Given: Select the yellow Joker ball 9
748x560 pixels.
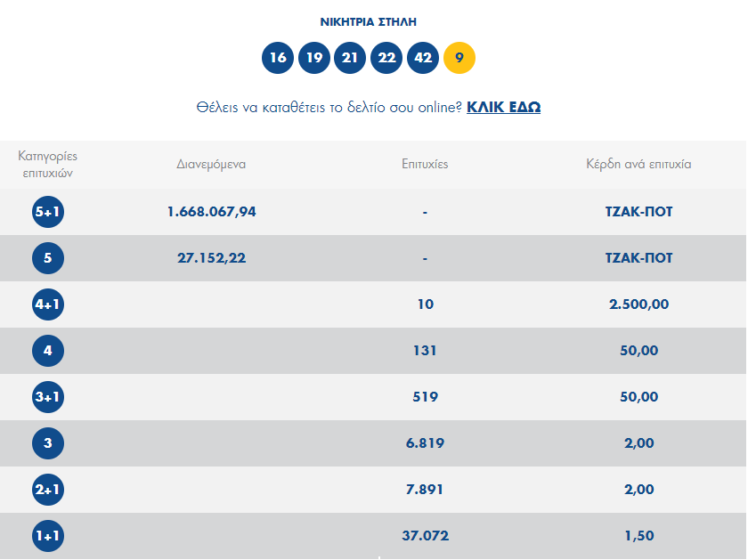Looking at the screenshot, I should click(459, 58).
